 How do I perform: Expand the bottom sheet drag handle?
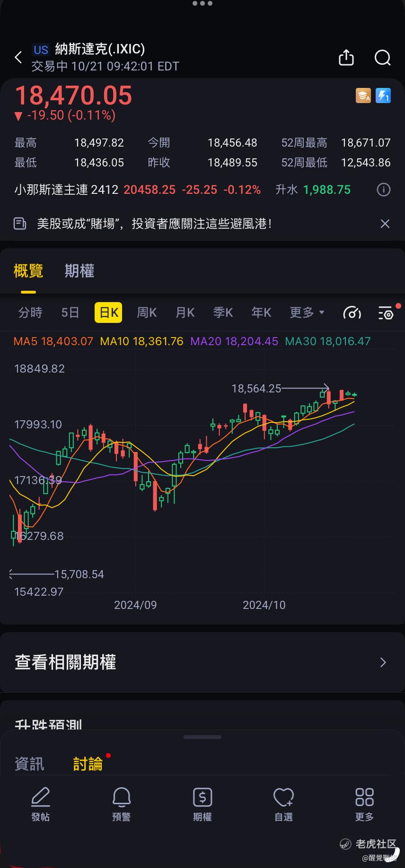pyautogui.click(x=202, y=737)
